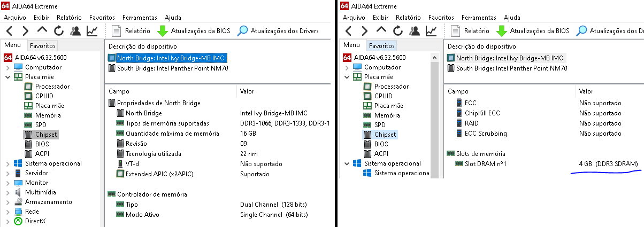Expand Multimídia node in left window tree

[x=7, y=192]
